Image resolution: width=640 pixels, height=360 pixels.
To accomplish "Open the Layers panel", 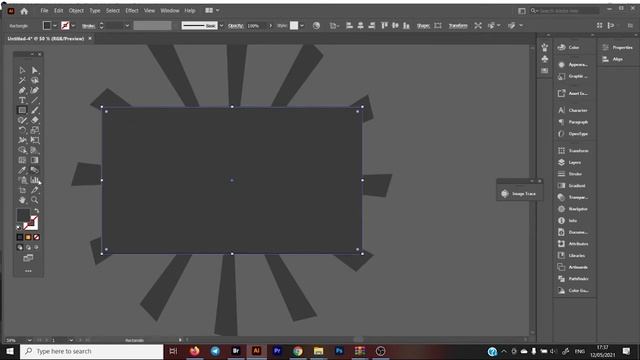I will click(x=573, y=162).
